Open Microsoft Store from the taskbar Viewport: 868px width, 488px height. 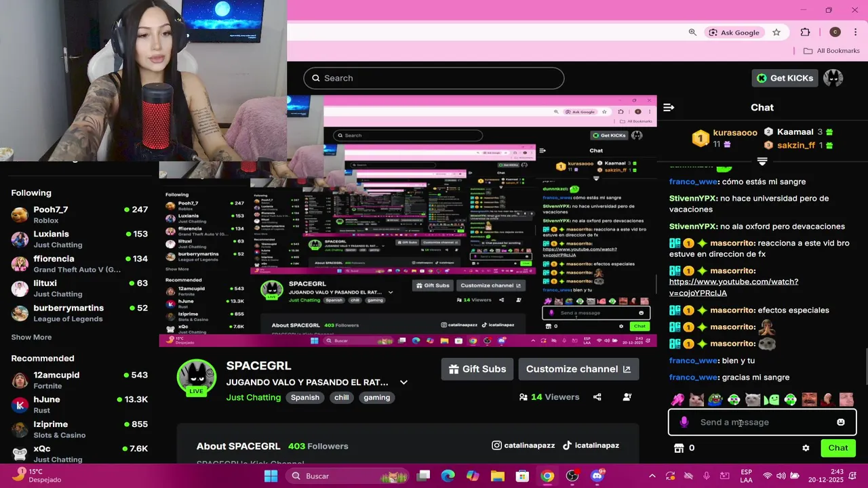click(x=522, y=476)
